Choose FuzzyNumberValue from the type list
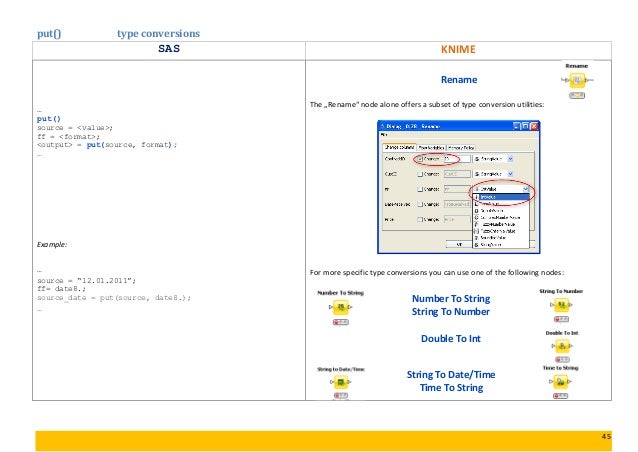This screenshot has width=638, height=452. (501, 225)
